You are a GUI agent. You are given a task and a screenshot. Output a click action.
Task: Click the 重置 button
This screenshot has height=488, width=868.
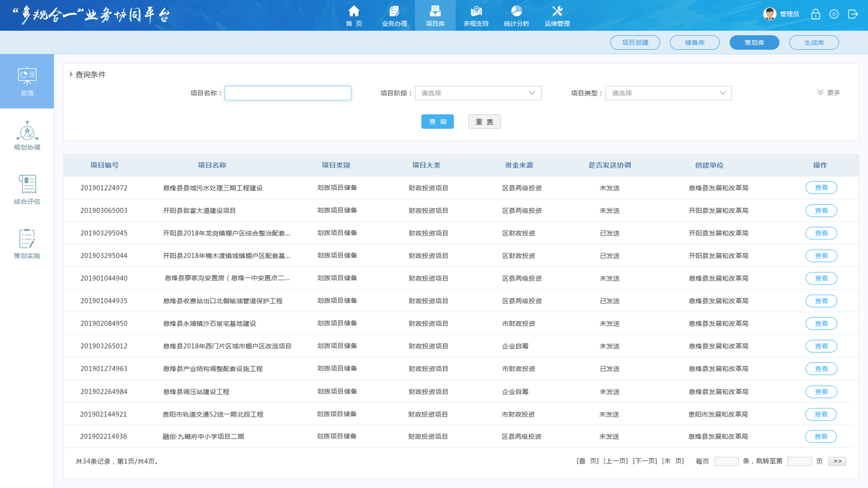click(484, 121)
